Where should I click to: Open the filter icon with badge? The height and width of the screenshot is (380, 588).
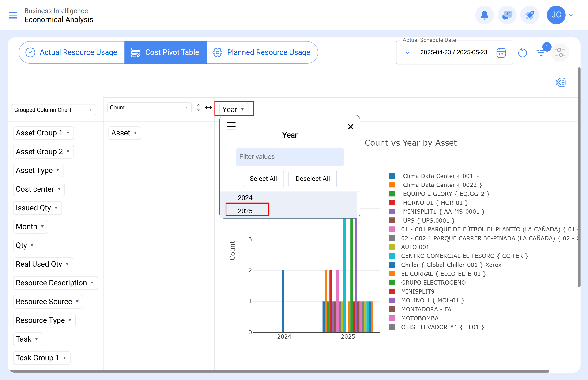[541, 52]
